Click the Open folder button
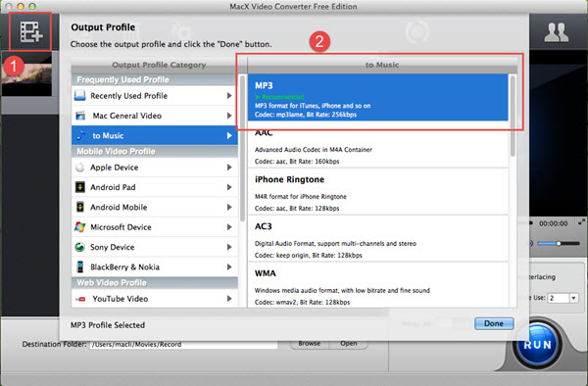Screen dimensions: 588x386 click(x=348, y=344)
